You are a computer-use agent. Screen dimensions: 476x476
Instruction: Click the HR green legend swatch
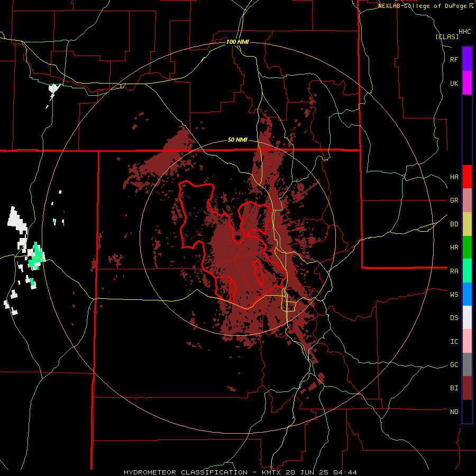tap(467, 248)
